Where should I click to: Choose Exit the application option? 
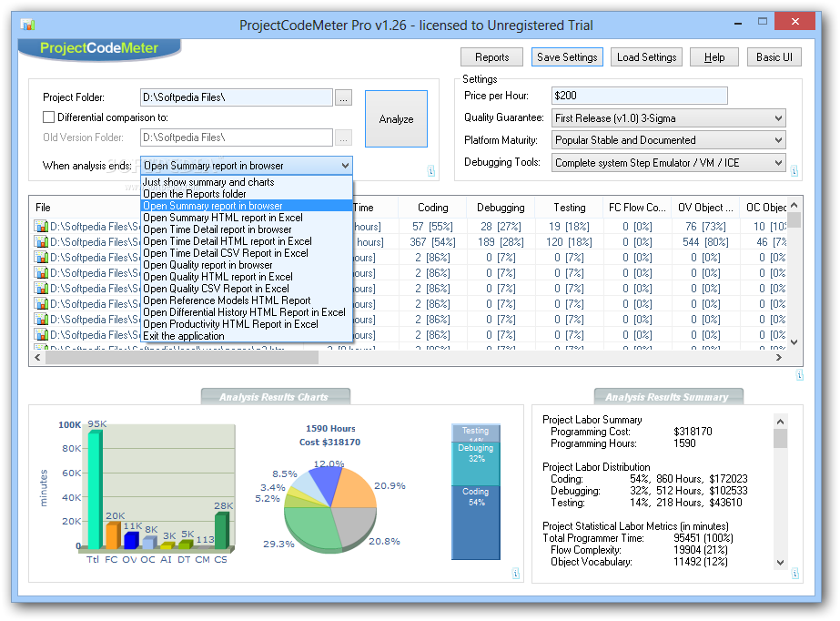click(x=247, y=336)
